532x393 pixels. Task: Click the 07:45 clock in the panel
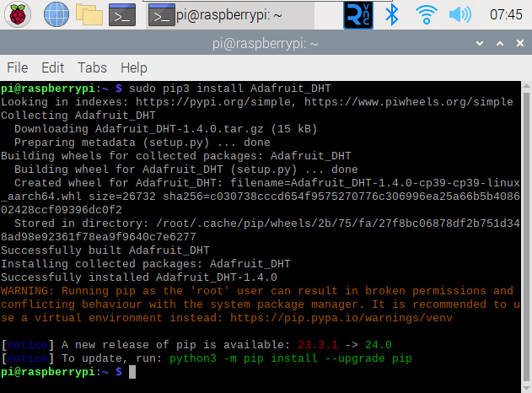point(506,14)
